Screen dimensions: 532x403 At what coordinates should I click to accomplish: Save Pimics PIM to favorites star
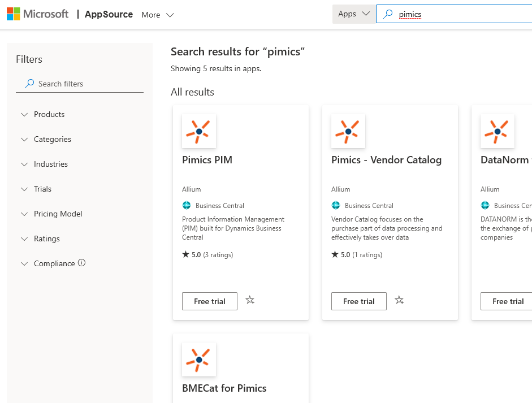(250, 300)
